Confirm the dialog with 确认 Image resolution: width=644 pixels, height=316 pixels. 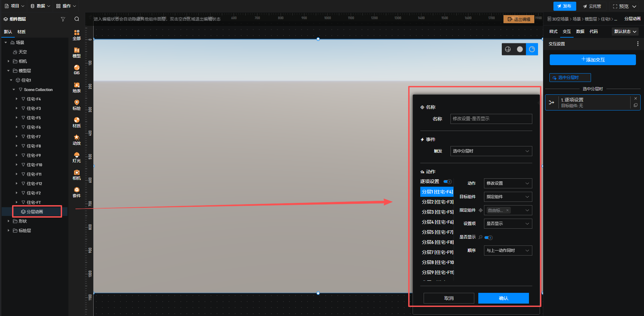click(x=503, y=298)
